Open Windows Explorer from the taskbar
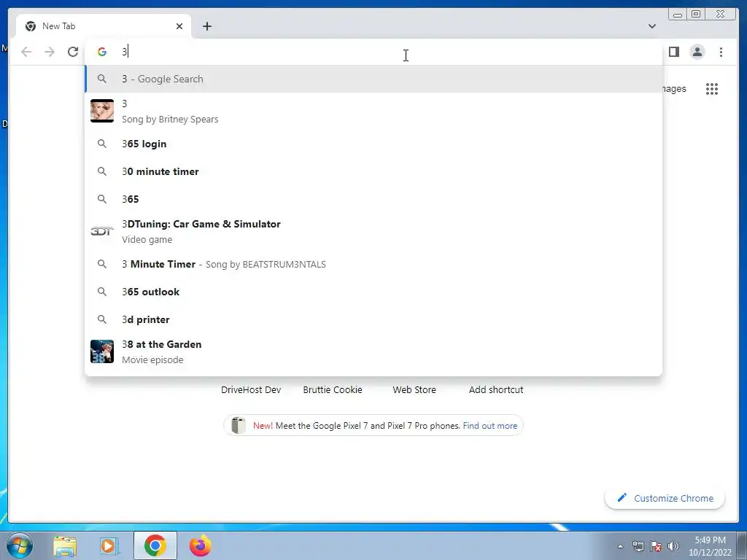Image resolution: width=747 pixels, height=560 pixels. (x=65, y=546)
